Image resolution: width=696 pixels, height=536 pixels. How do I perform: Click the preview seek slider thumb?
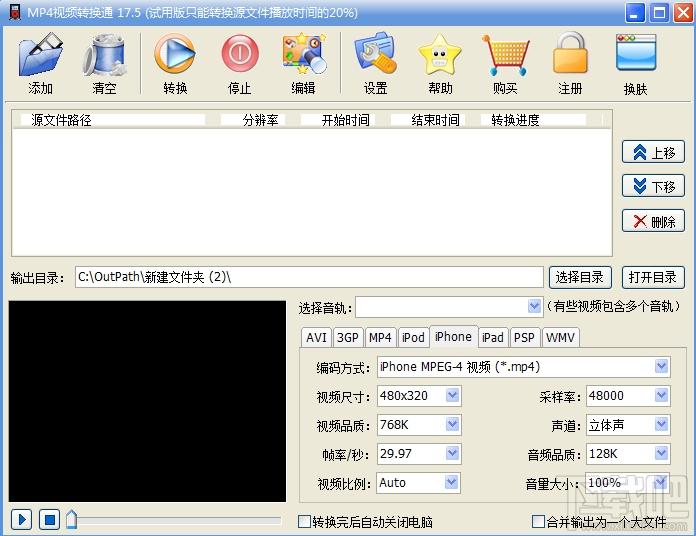71,519
